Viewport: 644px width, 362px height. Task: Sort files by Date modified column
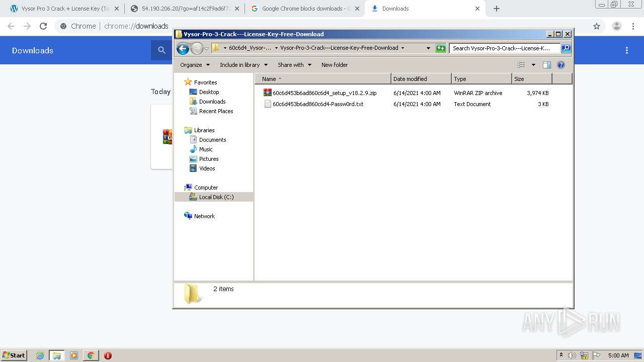click(x=421, y=79)
